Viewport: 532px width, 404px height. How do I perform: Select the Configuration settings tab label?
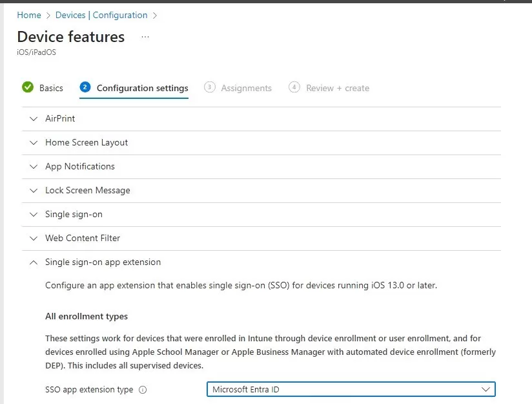coord(142,88)
